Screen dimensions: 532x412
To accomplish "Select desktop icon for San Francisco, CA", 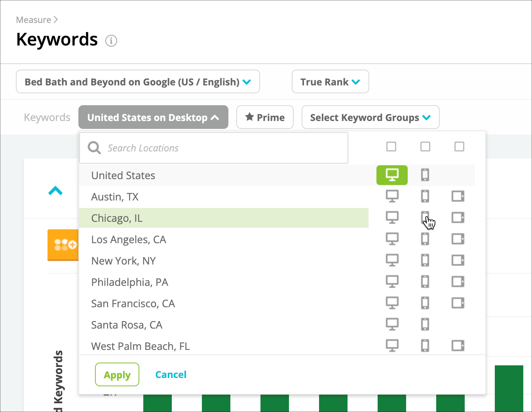I will (392, 303).
